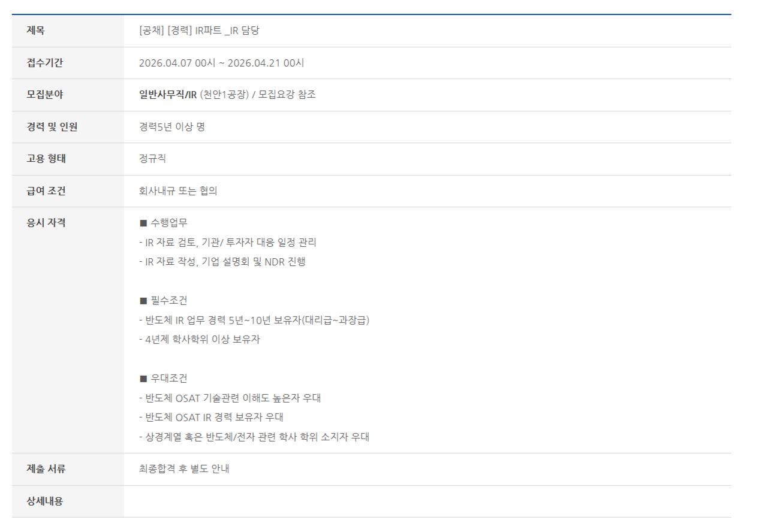This screenshot has width=777, height=532.
Task: Click the '상세내용' row label
Action: point(44,501)
